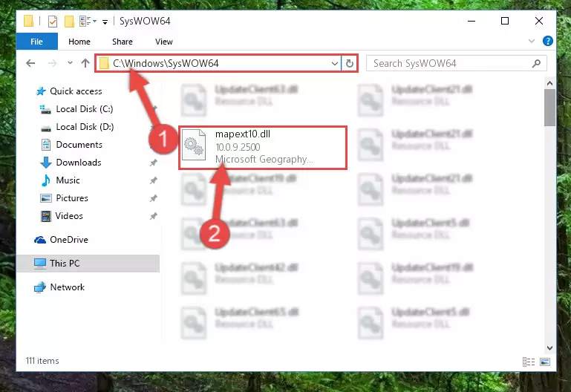Switch to Large icons view in status bar
This screenshot has height=392, width=571.
pos(545,362)
